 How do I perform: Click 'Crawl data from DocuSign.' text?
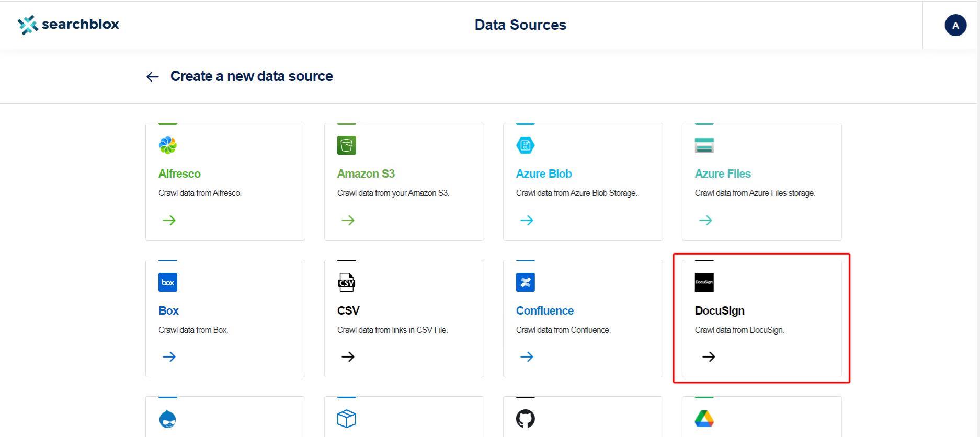coord(739,330)
